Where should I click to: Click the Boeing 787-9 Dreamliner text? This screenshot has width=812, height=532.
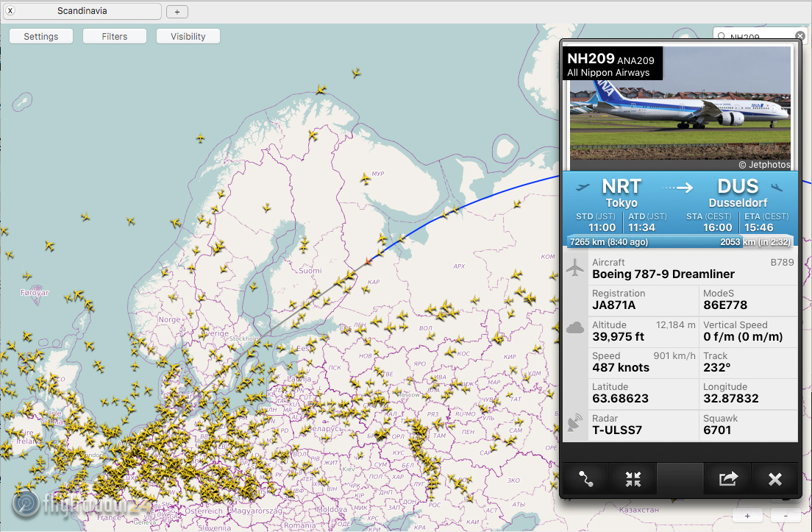point(663,274)
